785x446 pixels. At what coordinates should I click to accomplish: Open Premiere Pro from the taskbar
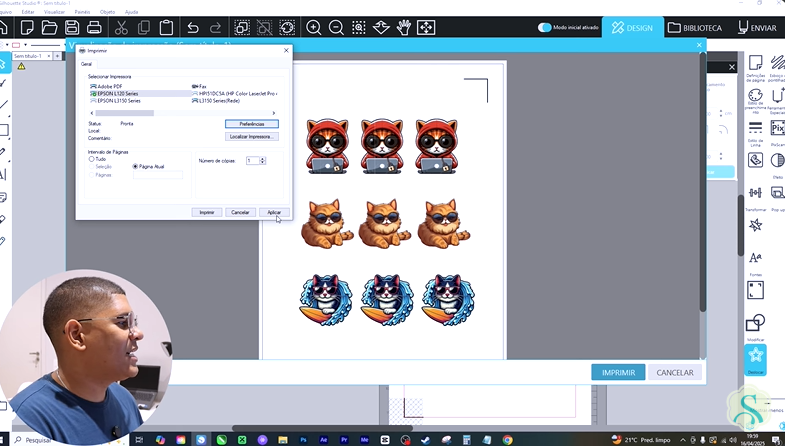coord(344,440)
